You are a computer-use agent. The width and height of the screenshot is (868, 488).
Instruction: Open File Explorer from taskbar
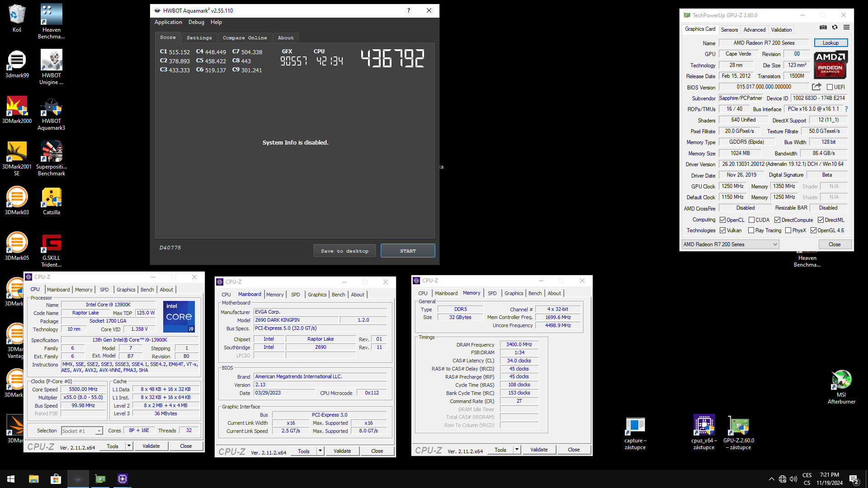coord(33,479)
